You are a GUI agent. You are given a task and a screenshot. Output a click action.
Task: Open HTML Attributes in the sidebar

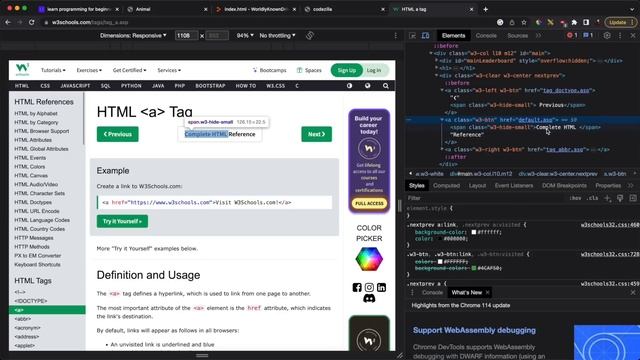[x=33, y=140]
